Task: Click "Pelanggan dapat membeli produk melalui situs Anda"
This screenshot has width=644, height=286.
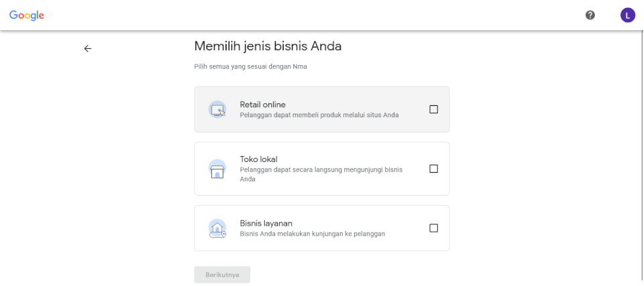Action: tap(319, 115)
